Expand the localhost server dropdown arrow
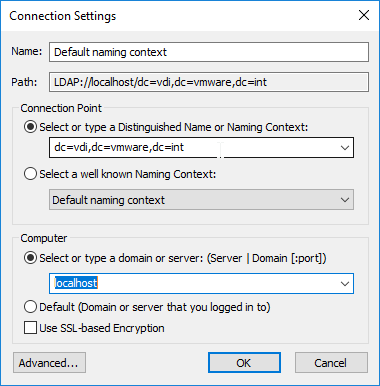Screen dimensions: 380x386 345,284
